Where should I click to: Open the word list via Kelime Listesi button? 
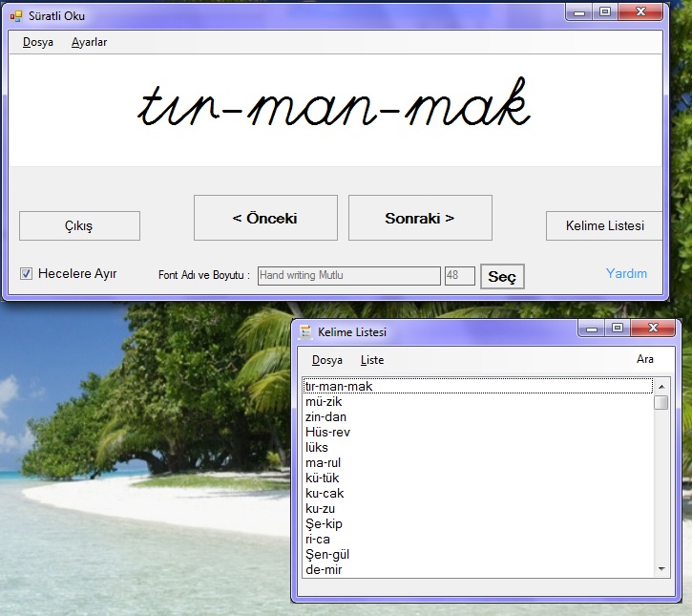(x=604, y=225)
